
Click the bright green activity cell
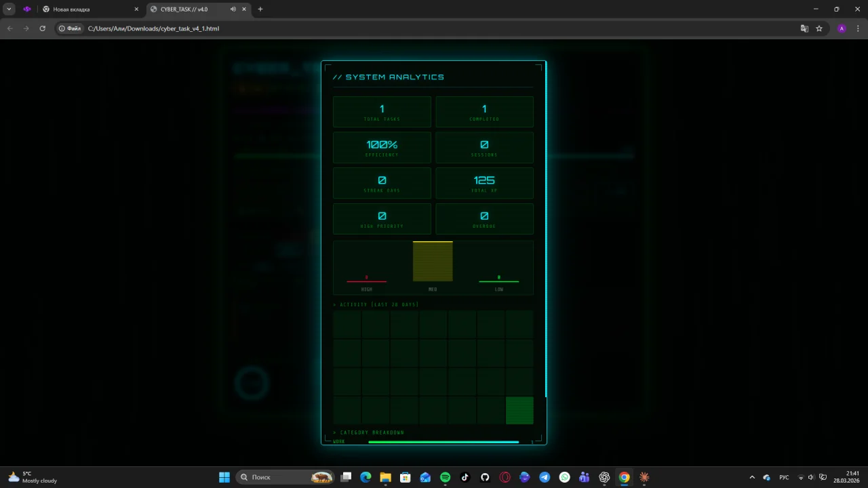(x=519, y=411)
